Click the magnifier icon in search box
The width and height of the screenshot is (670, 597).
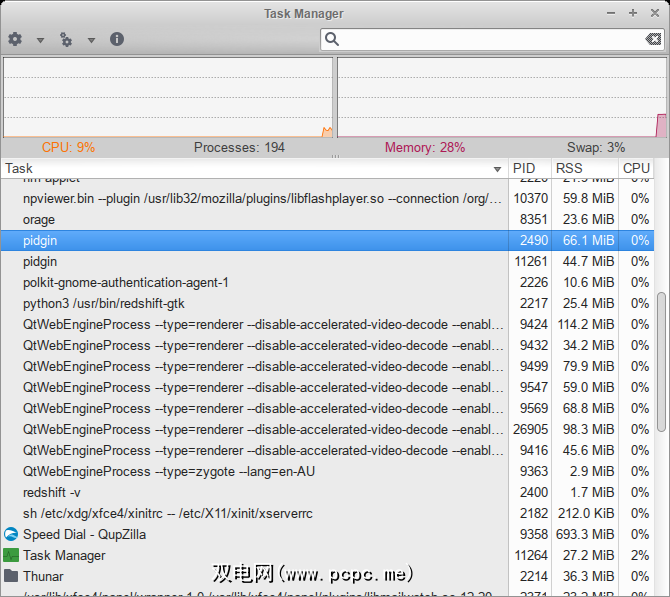tap(333, 39)
